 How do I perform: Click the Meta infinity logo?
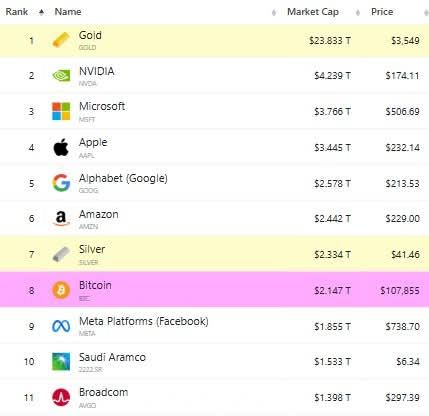pos(61,326)
